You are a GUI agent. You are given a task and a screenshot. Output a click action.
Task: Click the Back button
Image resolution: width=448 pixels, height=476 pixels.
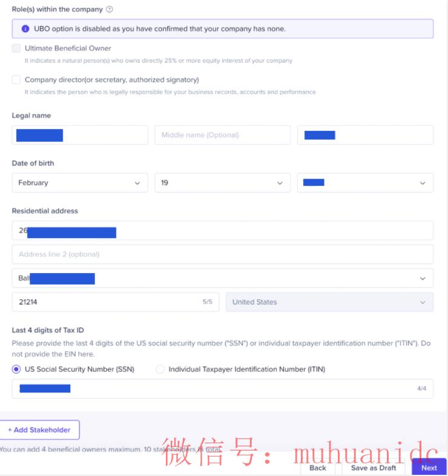click(x=318, y=468)
